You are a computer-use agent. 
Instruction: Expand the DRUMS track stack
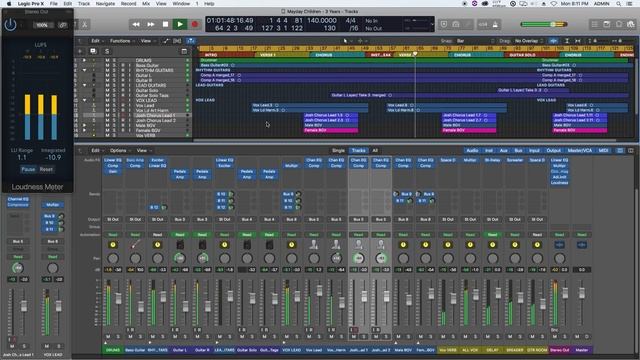point(85,60)
